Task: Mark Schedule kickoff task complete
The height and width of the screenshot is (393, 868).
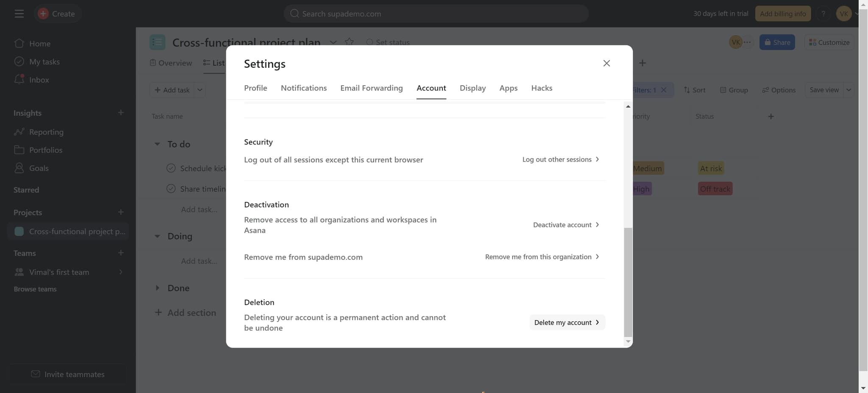Action: (171, 168)
